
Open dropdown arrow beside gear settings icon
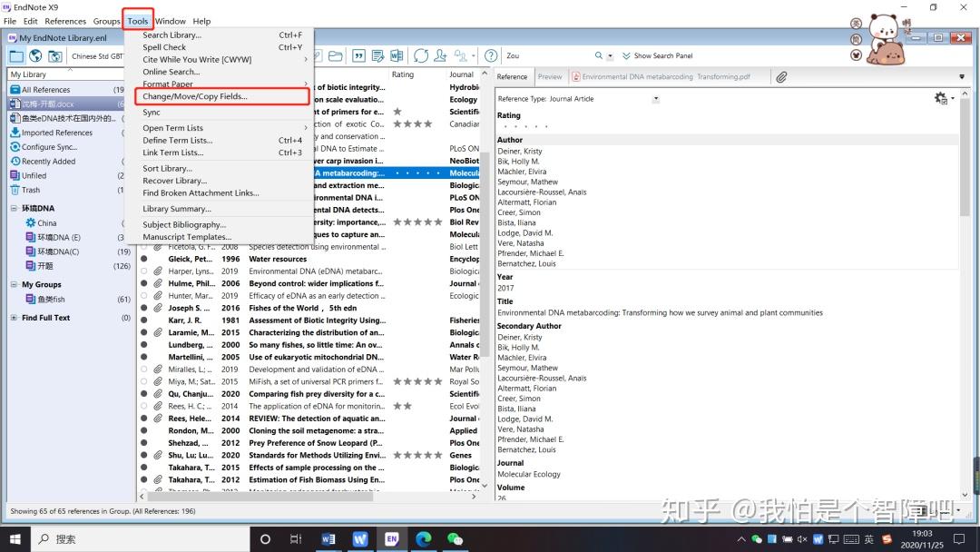[953, 98]
